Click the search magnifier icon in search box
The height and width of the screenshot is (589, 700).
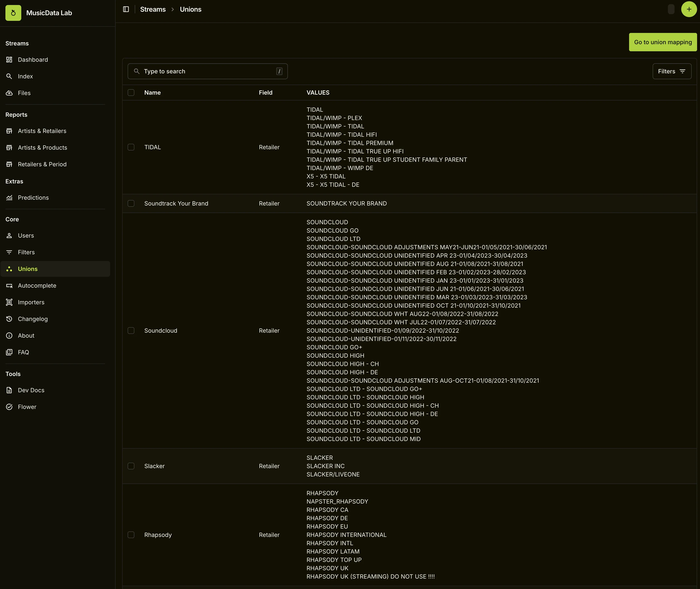pyautogui.click(x=137, y=71)
